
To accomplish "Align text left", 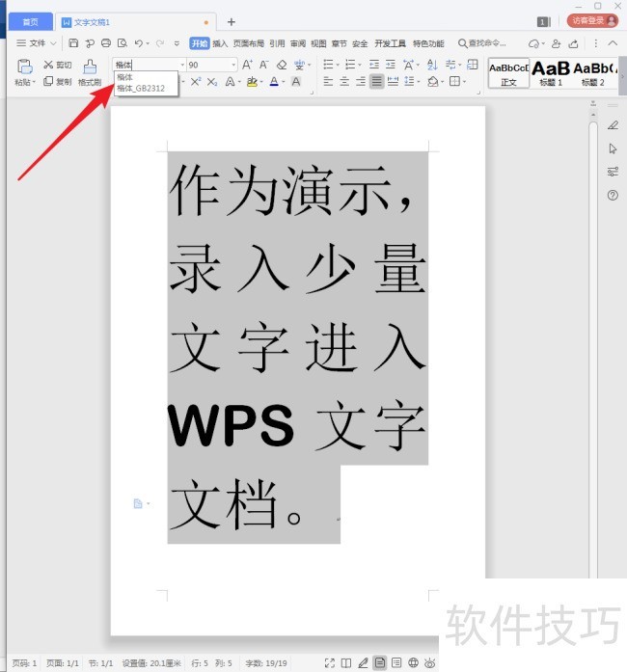I will tap(328, 81).
